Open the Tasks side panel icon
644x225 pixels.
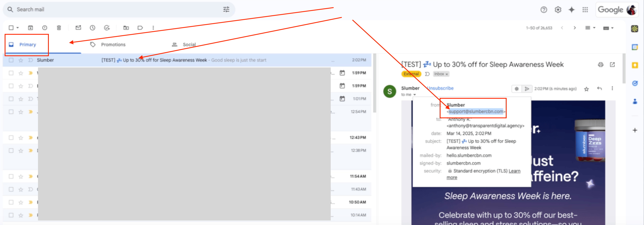click(635, 83)
